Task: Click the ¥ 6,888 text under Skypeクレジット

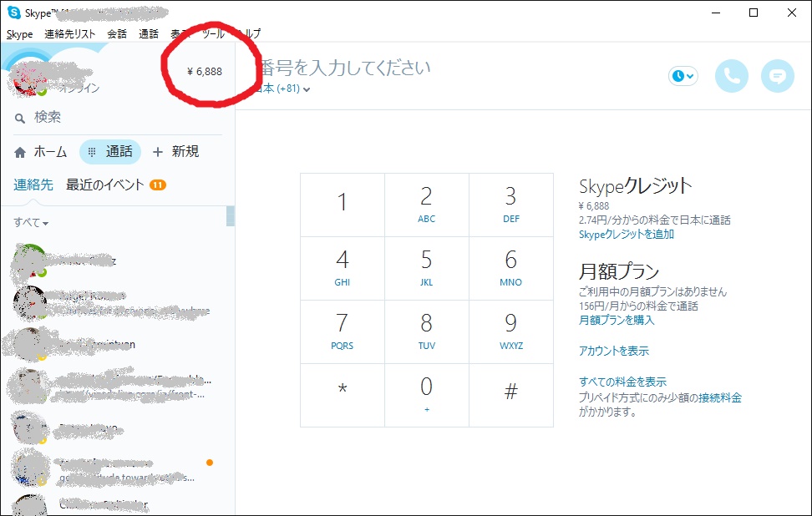Action: tap(593, 206)
